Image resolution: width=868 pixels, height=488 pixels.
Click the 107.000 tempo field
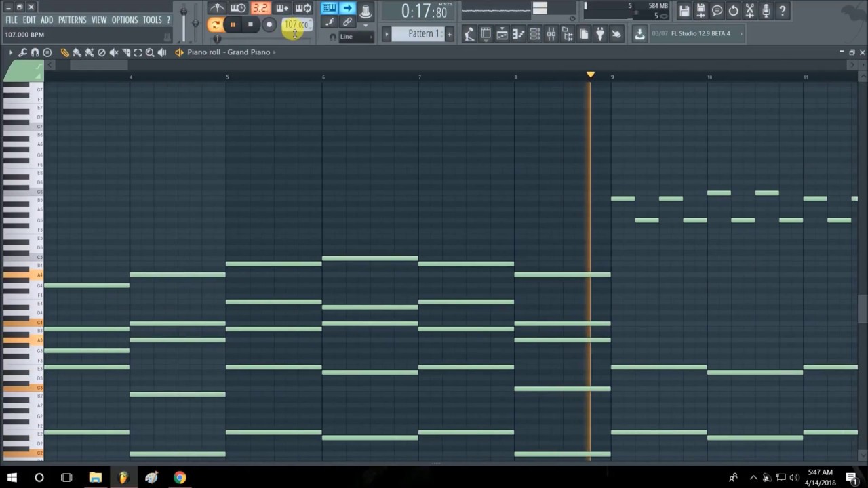297,24
